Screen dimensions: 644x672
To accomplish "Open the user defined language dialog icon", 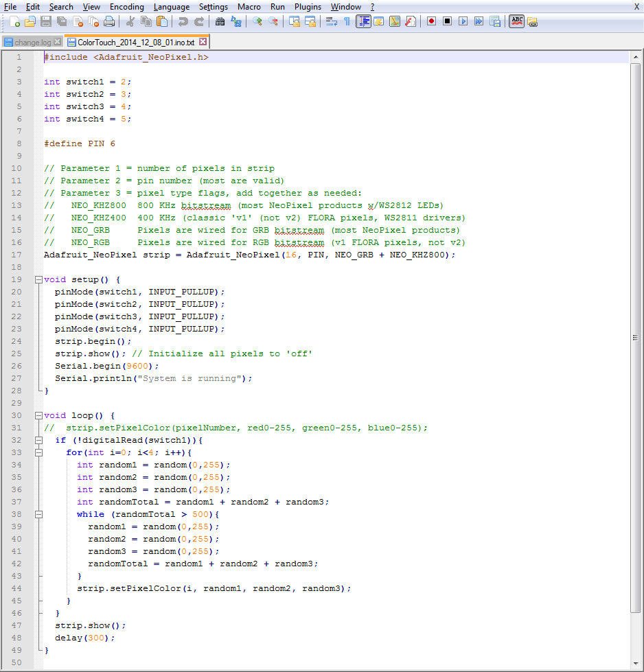I will (x=379, y=21).
